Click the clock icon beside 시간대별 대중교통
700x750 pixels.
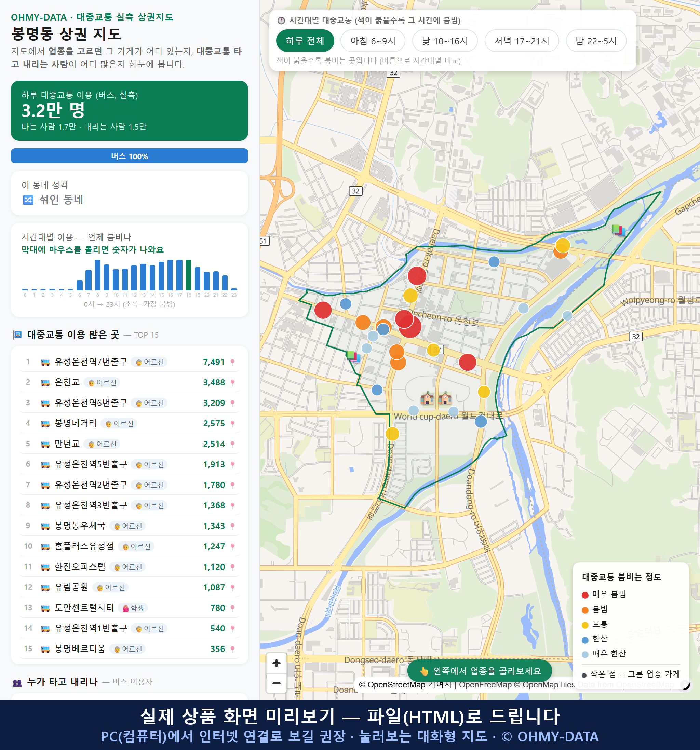click(x=281, y=21)
